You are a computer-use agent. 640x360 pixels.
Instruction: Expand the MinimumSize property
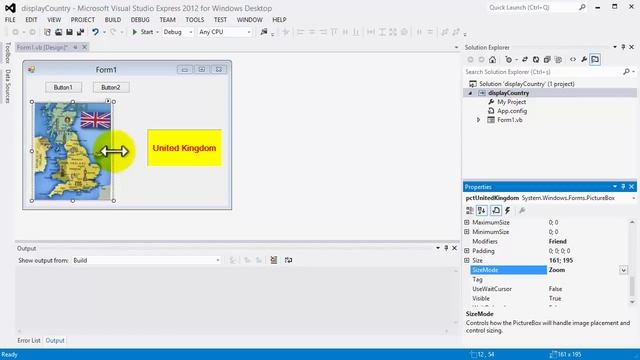(x=467, y=232)
